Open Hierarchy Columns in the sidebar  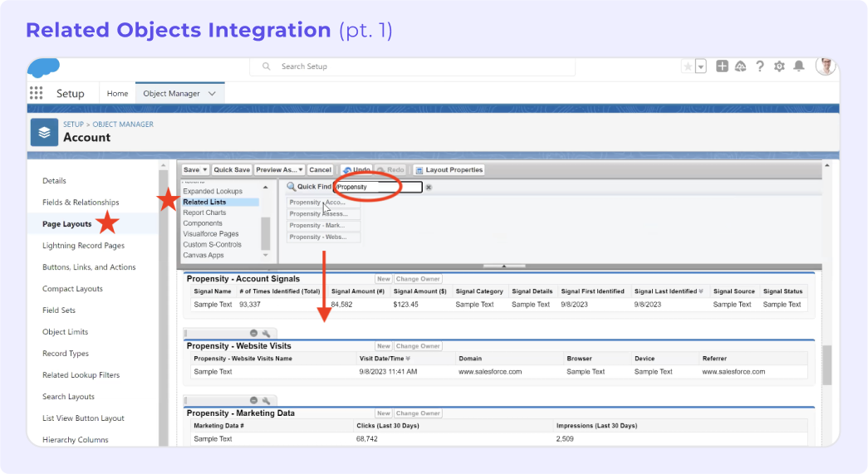tap(76, 440)
